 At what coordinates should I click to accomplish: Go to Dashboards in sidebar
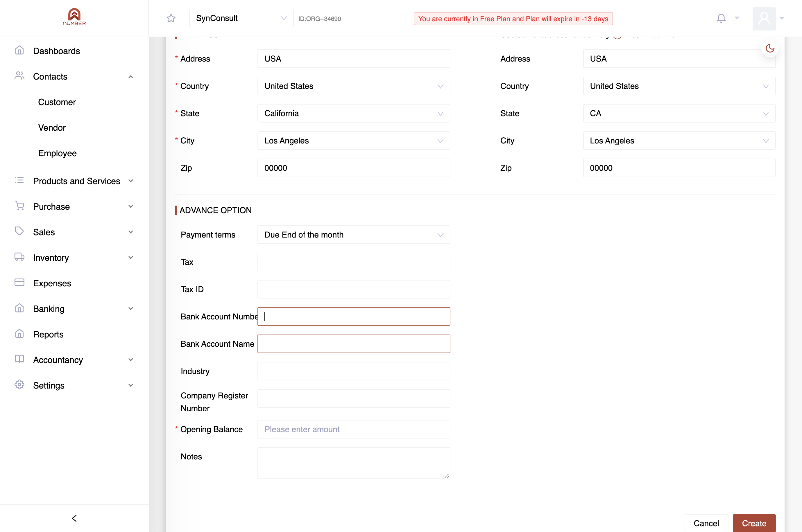point(56,51)
